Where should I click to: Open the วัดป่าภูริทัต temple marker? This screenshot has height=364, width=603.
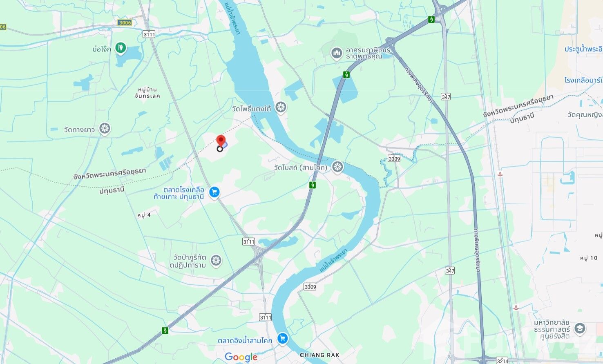click(216, 260)
